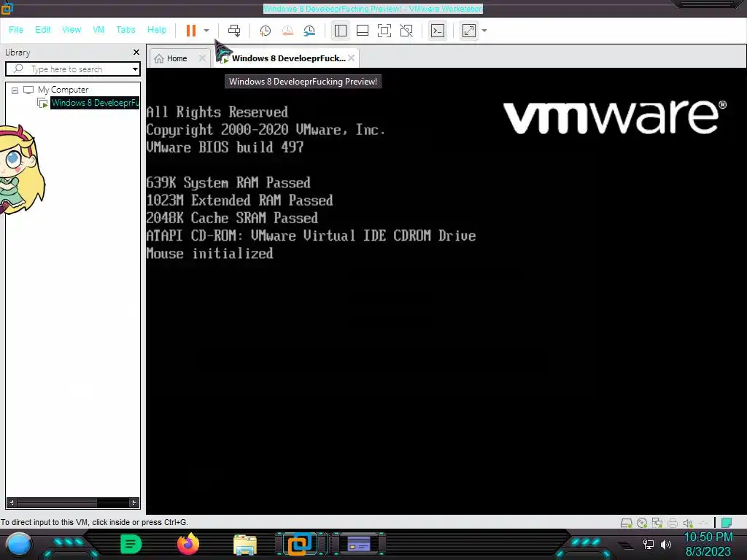Show hidden tray icons

tap(625, 545)
